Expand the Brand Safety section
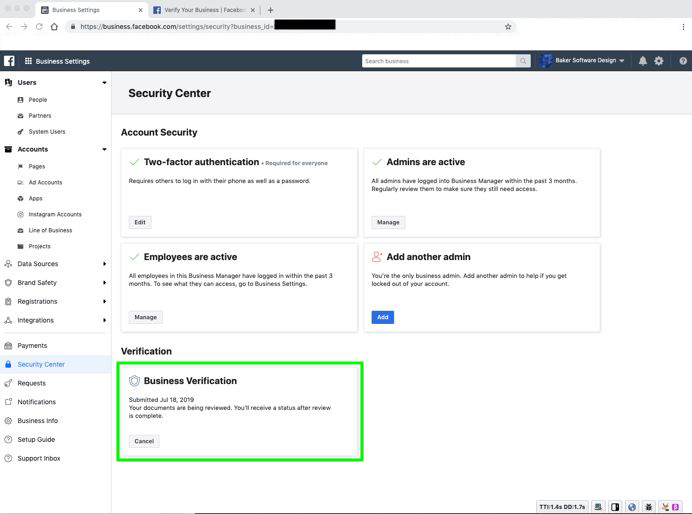Screen dimensions: 692x514 coord(104,282)
